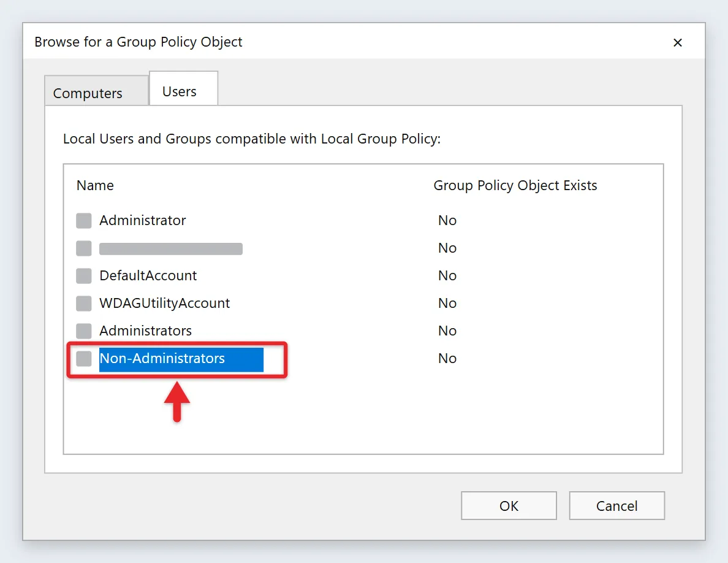Click the Cancel button
The height and width of the screenshot is (563, 728).
click(x=617, y=506)
